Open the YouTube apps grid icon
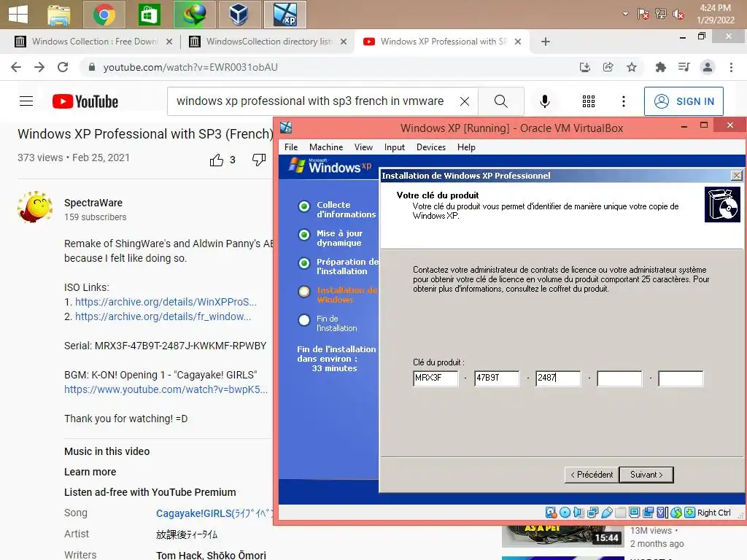 click(x=589, y=101)
